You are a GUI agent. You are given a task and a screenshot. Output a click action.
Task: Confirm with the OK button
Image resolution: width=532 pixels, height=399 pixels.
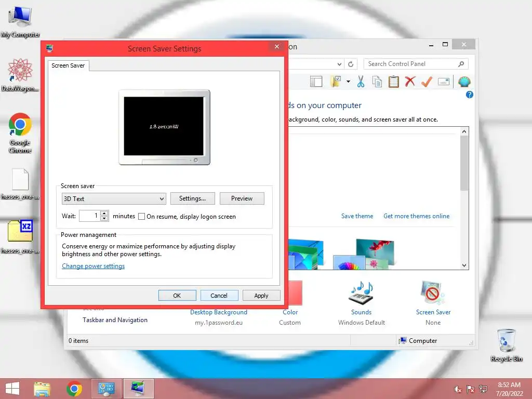click(x=177, y=296)
